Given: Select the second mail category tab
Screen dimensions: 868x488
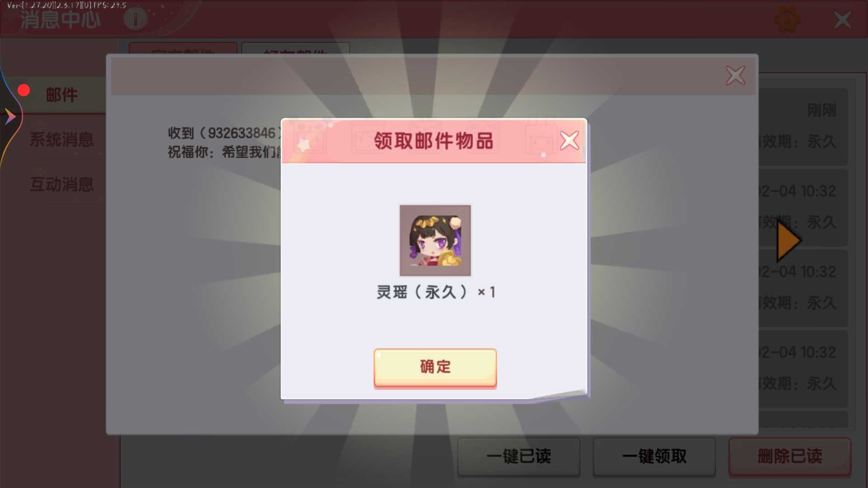Looking at the screenshot, I should pyautogui.click(x=295, y=48).
